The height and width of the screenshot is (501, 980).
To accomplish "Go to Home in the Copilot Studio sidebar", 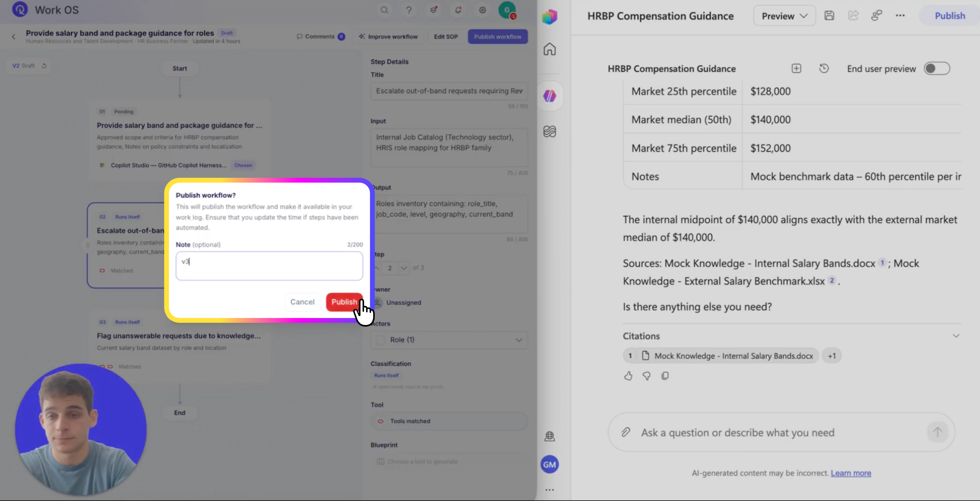I will 549,49.
